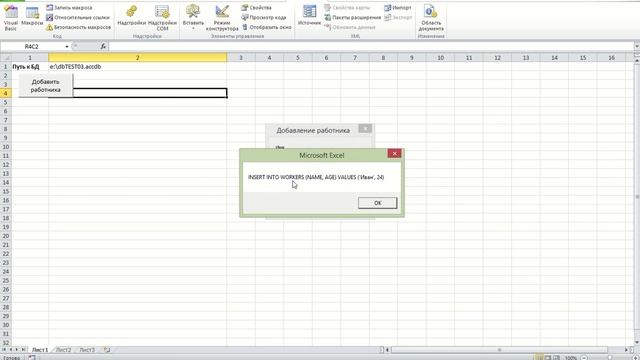Screen dimensions: 640x360
Task: Switch to Page Break Preview
Action: 556,358
